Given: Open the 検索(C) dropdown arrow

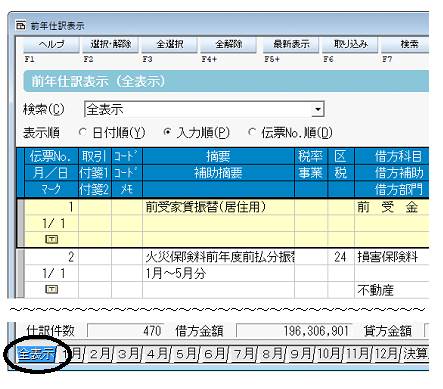Looking at the screenshot, I should click(x=318, y=109).
